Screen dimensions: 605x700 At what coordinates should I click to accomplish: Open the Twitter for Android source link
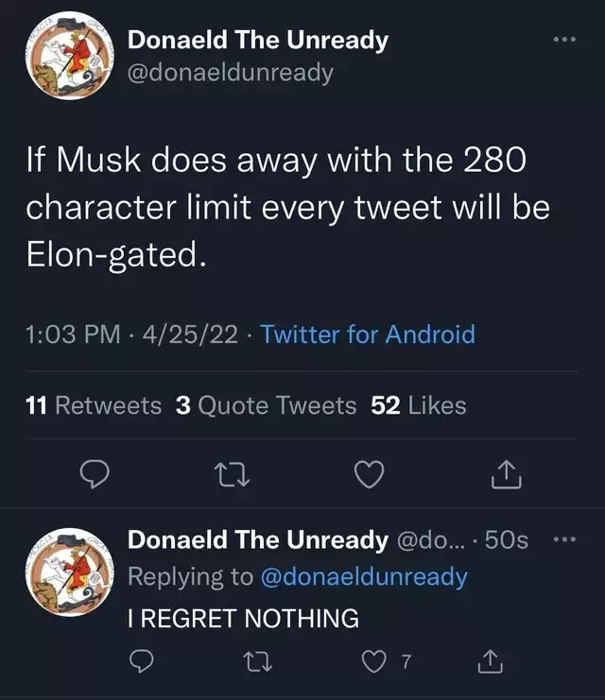pos(368,333)
